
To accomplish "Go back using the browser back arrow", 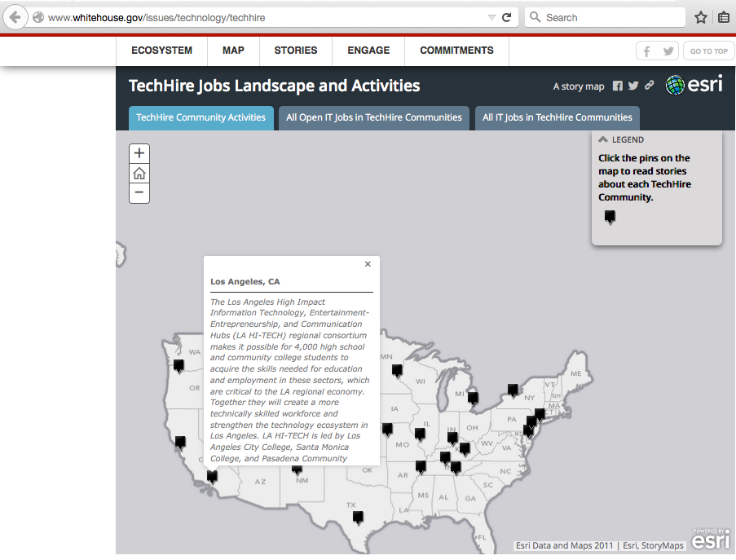I will click(15, 18).
